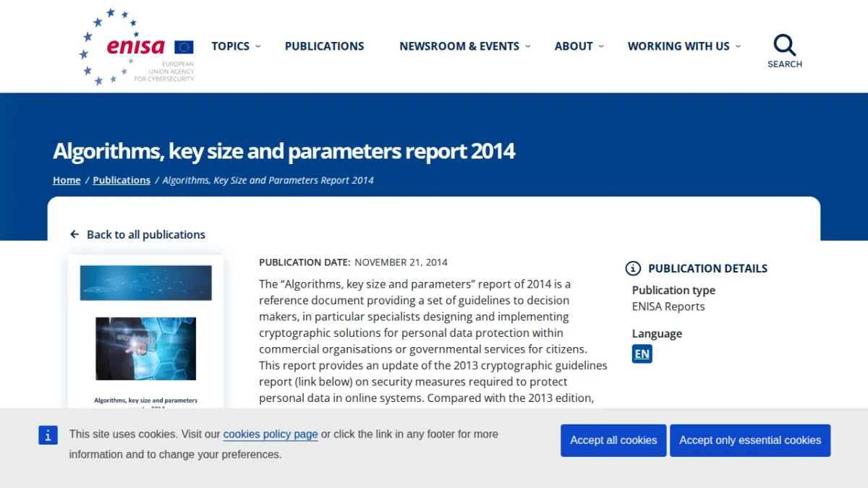This screenshot has width=868, height=488.
Task: Open the Working With Us menu
Action: [x=678, y=46]
